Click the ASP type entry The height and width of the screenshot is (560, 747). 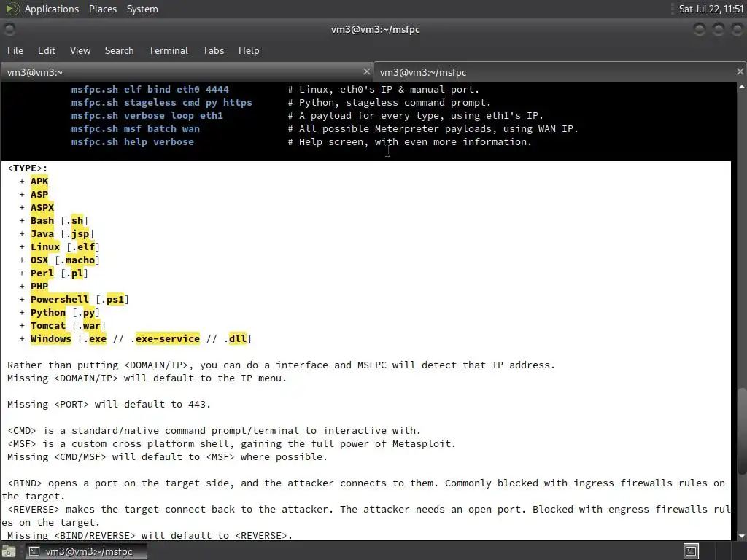point(39,194)
